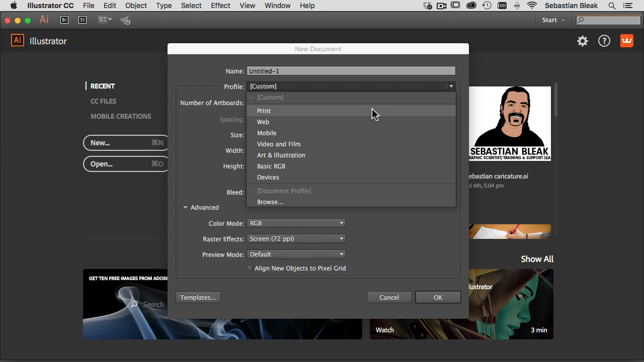Open macOS Spotlight search icon
The image size is (644, 362).
click(x=612, y=6)
